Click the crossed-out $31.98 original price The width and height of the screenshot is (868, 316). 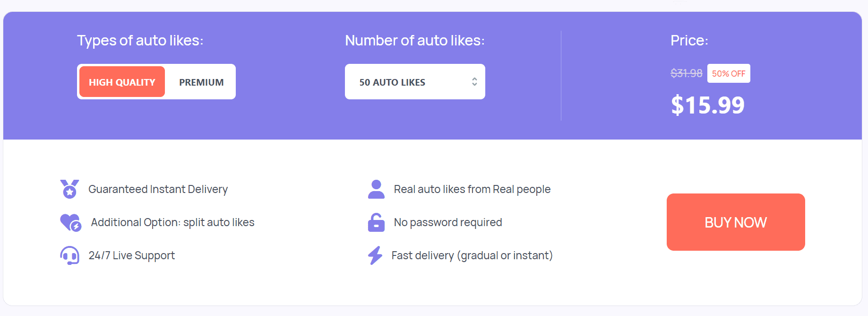[686, 73]
